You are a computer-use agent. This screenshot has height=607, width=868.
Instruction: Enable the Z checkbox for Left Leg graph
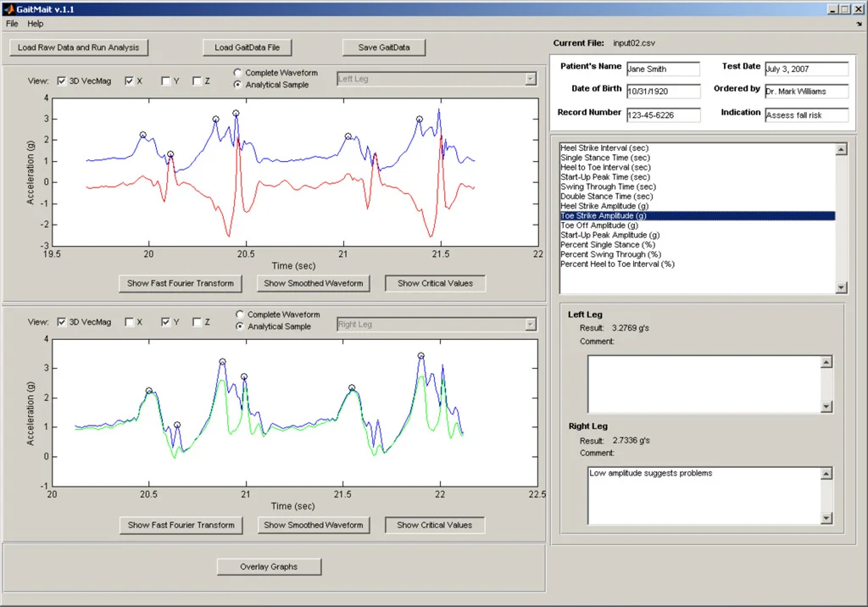[197, 81]
